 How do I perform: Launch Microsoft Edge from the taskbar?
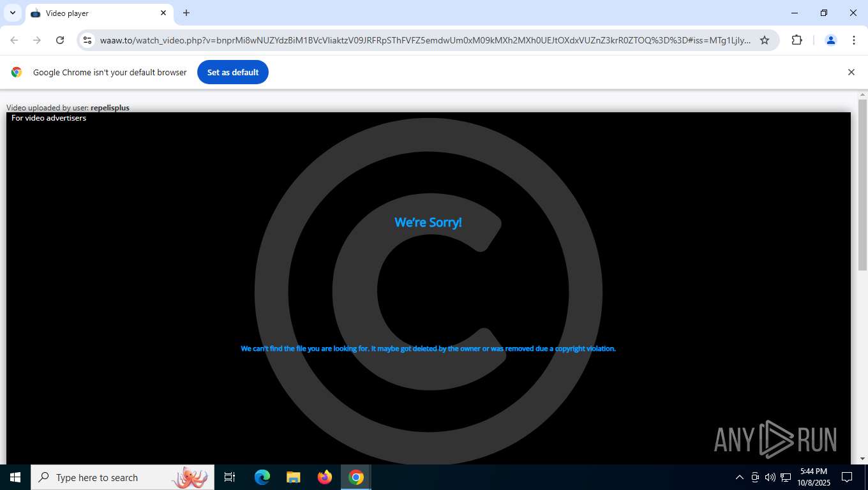click(x=262, y=477)
